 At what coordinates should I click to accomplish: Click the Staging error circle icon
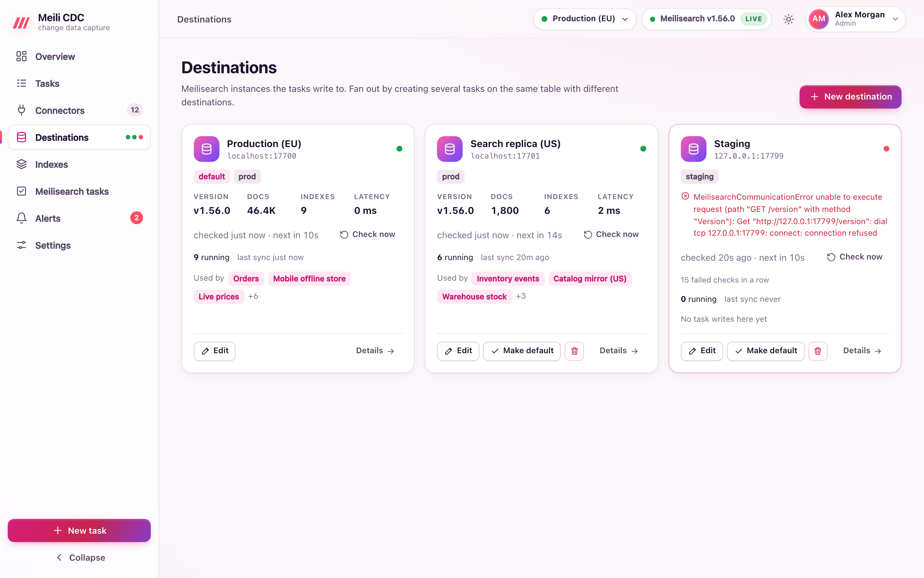click(x=685, y=197)
